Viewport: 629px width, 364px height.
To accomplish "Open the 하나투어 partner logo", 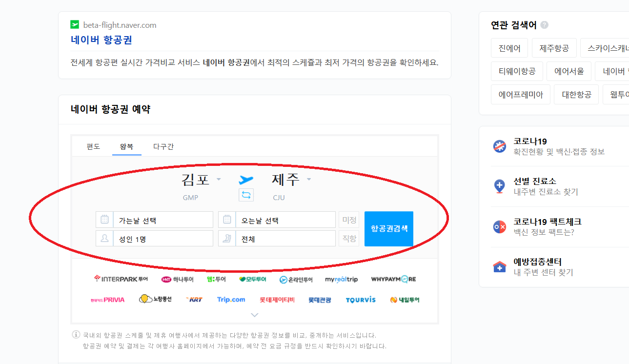I will [177, 280].
